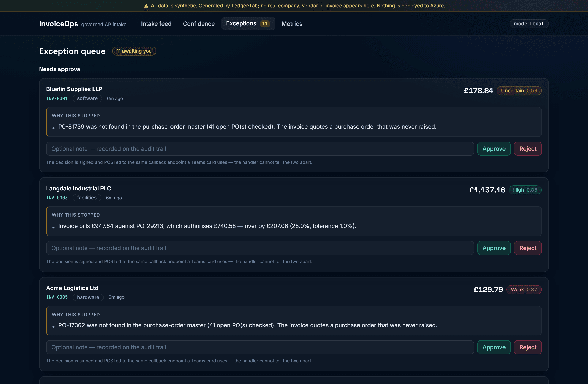Click the Uncertain 0.59 confidence badge
This screenshot has height=384, width=588.
coord(519,91)
